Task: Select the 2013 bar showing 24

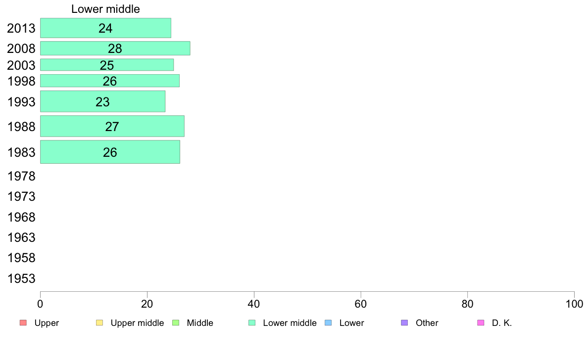Action: [106, 28]
